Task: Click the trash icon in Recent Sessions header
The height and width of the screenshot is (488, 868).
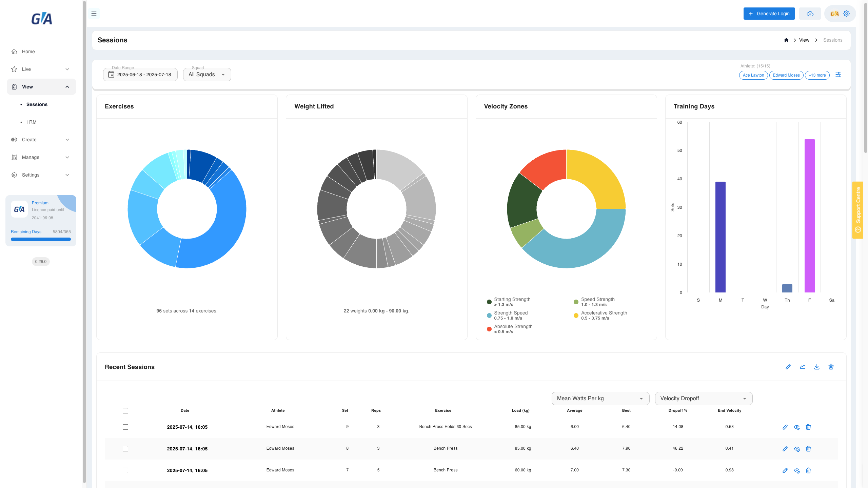Action: (831, 367)
